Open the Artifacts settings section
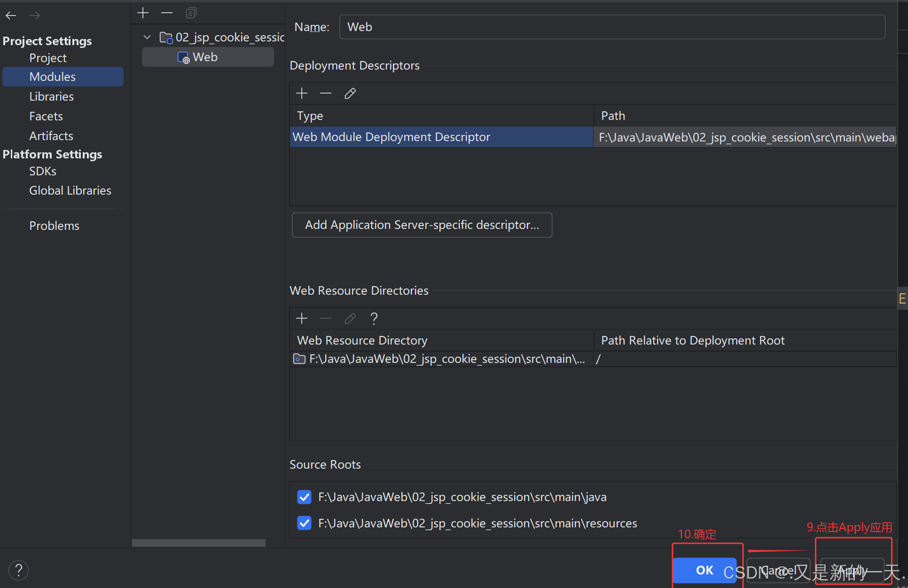The image size is (908, 588). pyautogui.click(x=51, y=136)
